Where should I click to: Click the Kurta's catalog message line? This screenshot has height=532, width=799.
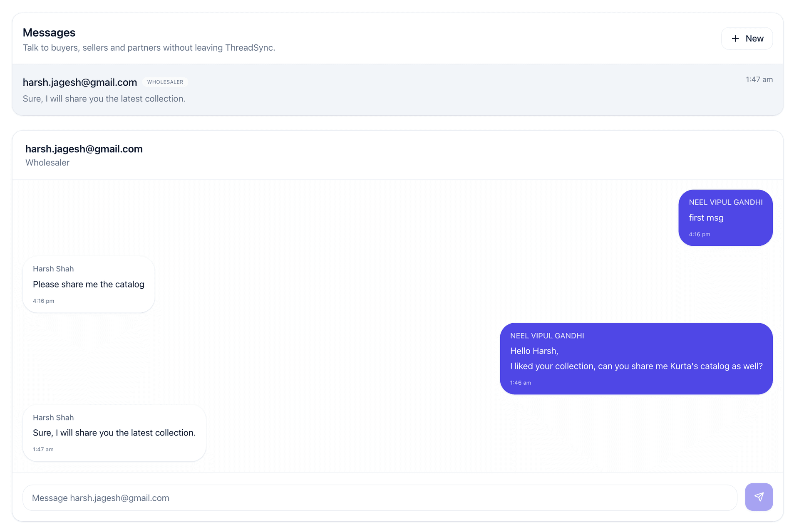pyautogui.click(x=636, y=366)
